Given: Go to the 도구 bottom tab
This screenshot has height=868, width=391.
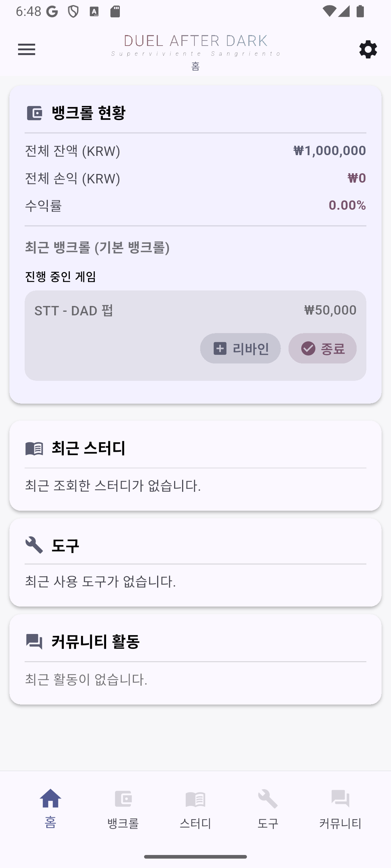Looking at the screenshot, I should tap(268, 808).
